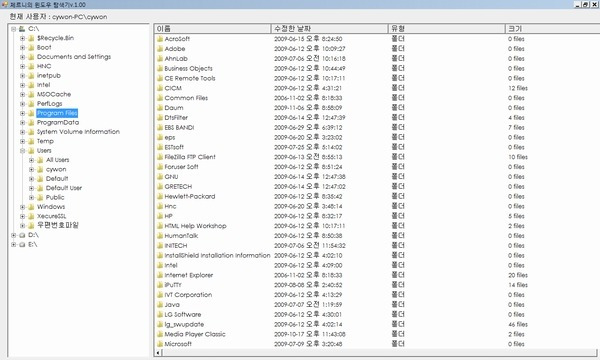This screenshot has width=600, height=360.
Task: Select the CE Remote Tools row
Action: coord(377,78)
